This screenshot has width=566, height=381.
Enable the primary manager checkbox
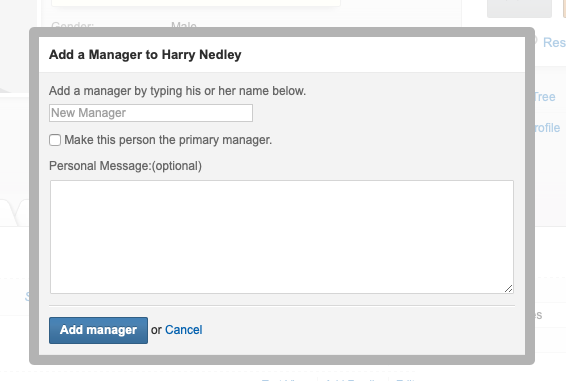[55, 140]
